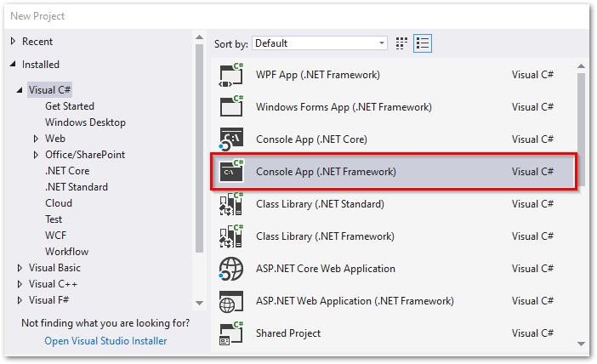Click the Class Library (.NET Standard) icon
This screenshot has width=597, height=364.
[x=231, y=204]
